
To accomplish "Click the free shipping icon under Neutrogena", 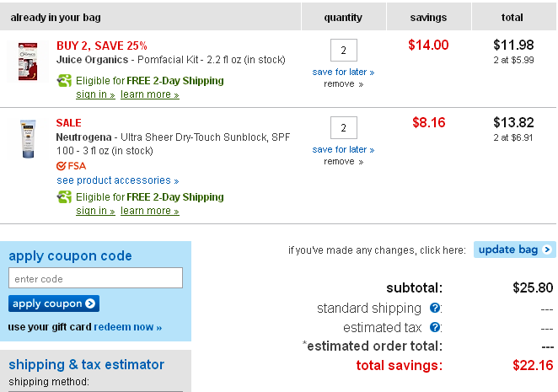I will (64, 197).
